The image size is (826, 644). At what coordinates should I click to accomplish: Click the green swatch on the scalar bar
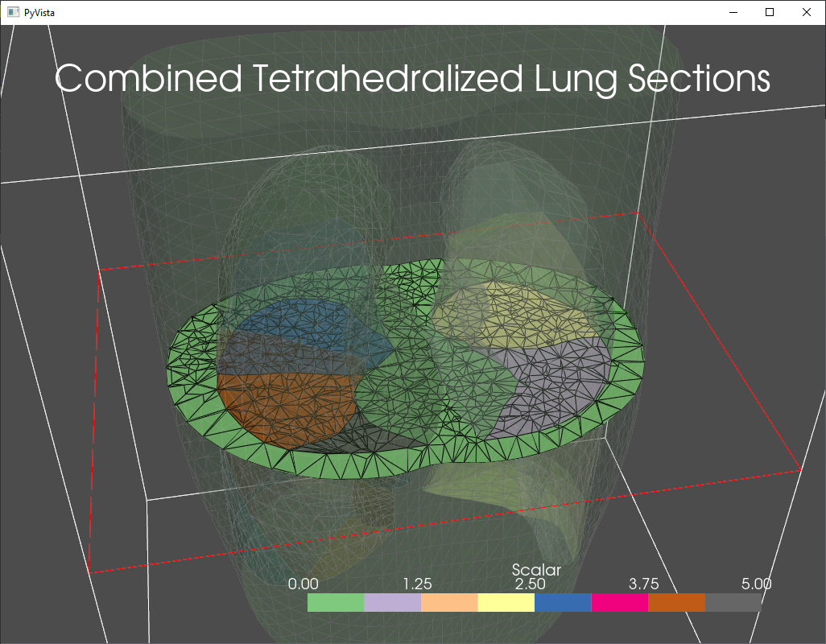(336, 603)
